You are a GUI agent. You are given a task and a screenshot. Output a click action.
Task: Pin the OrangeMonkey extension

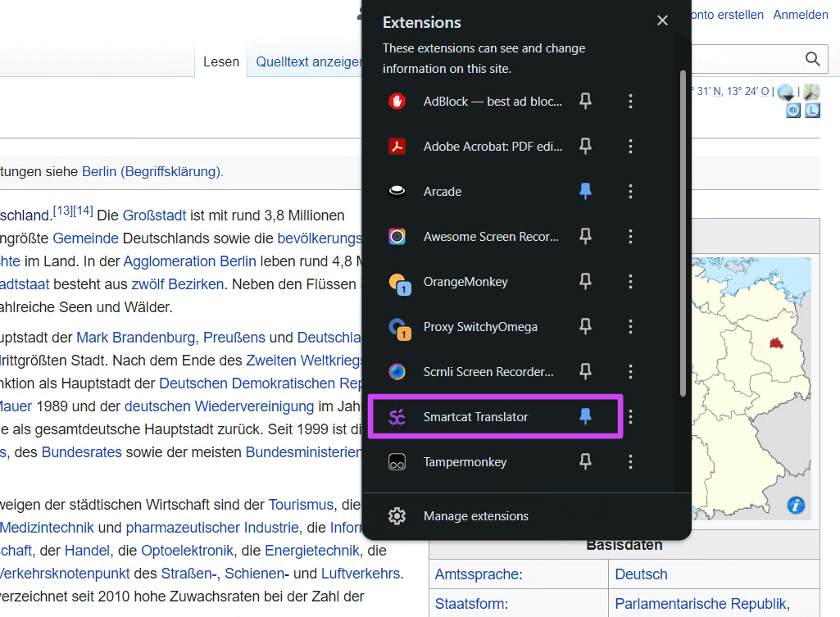pyautogui.click(x=585, y=281)
